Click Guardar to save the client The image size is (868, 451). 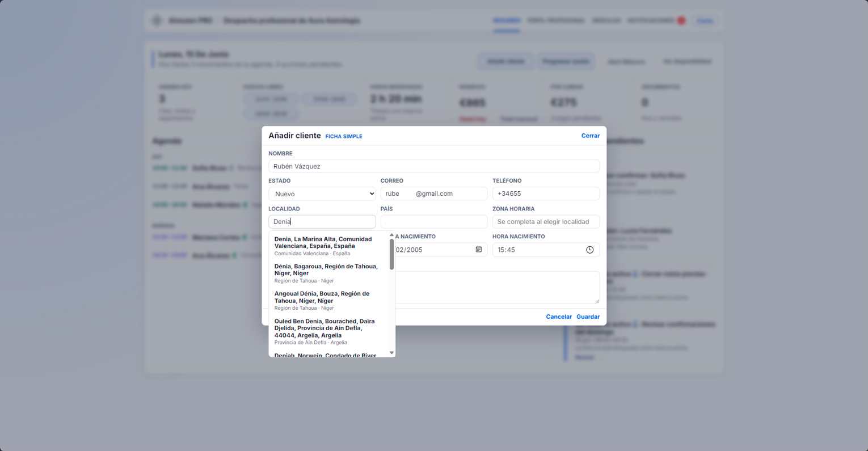pyautogui.click(x=588, y=317)
